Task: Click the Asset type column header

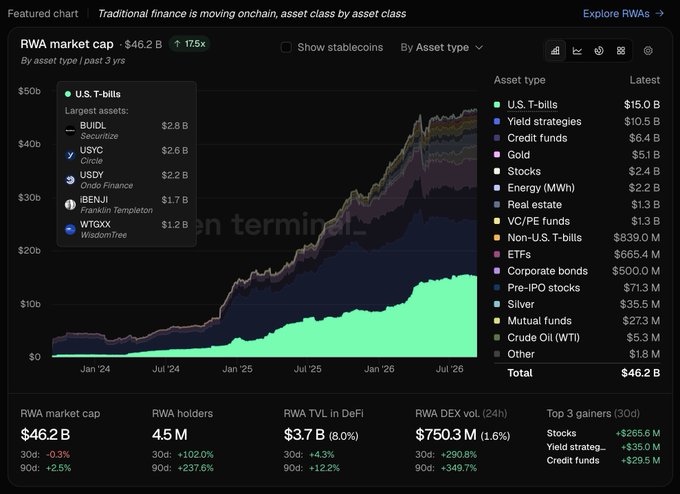Action: pos(520,80)
